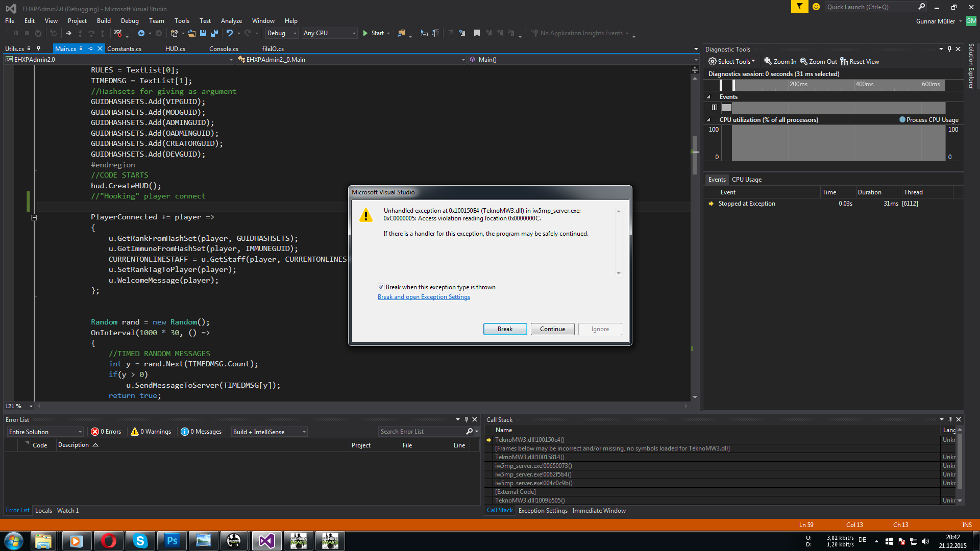980x551 pixels.
Task: Open the Break and open Exception Settings link
Action: point(424,297)
